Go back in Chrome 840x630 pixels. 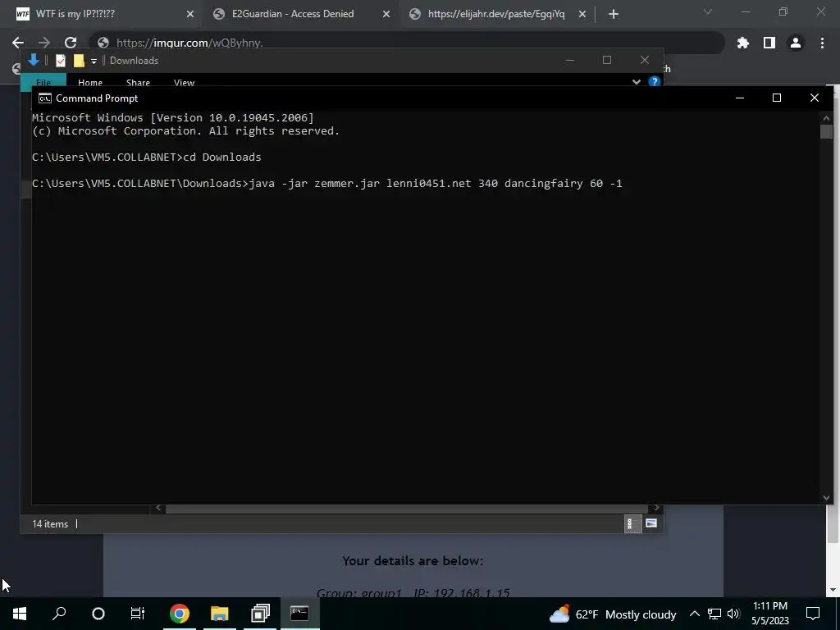tap(18, 43)
